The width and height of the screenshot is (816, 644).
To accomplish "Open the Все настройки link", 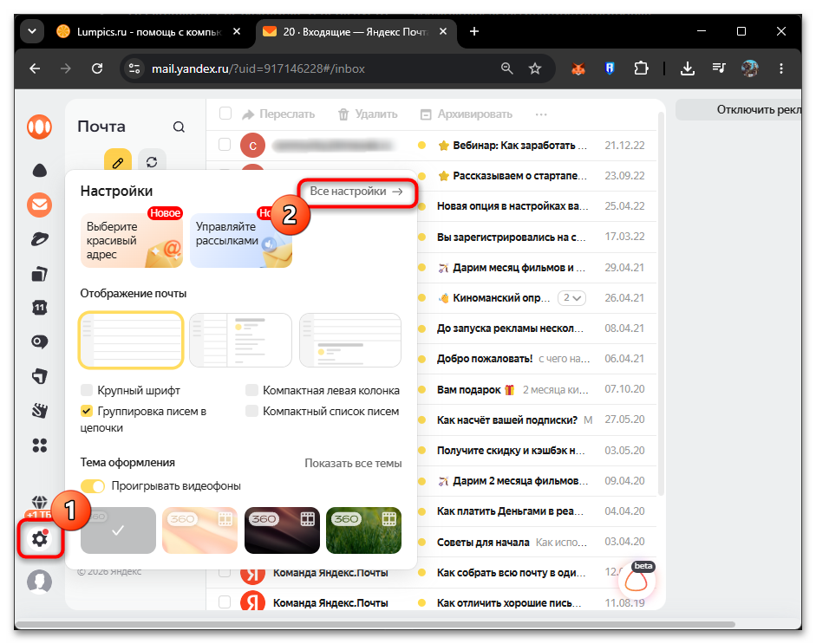I will click(356, 192).
